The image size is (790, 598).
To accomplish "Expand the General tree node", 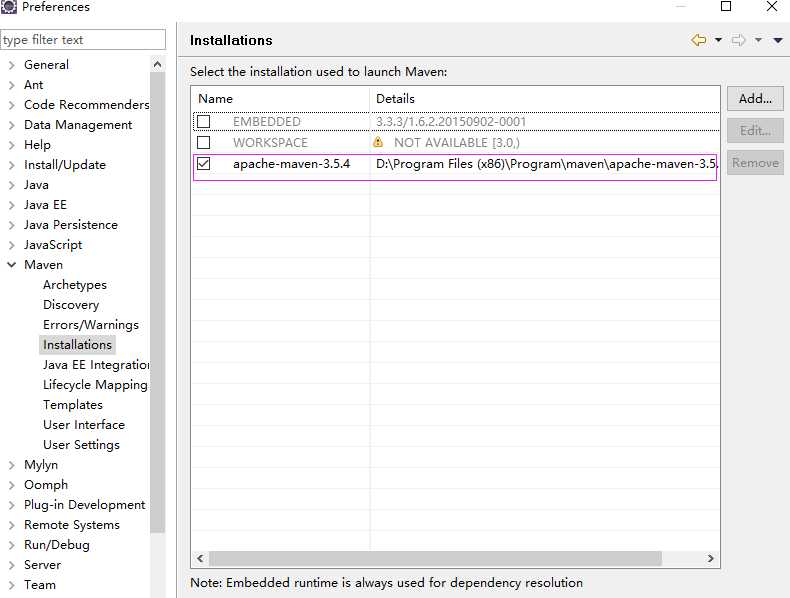I will pos(12,65).
